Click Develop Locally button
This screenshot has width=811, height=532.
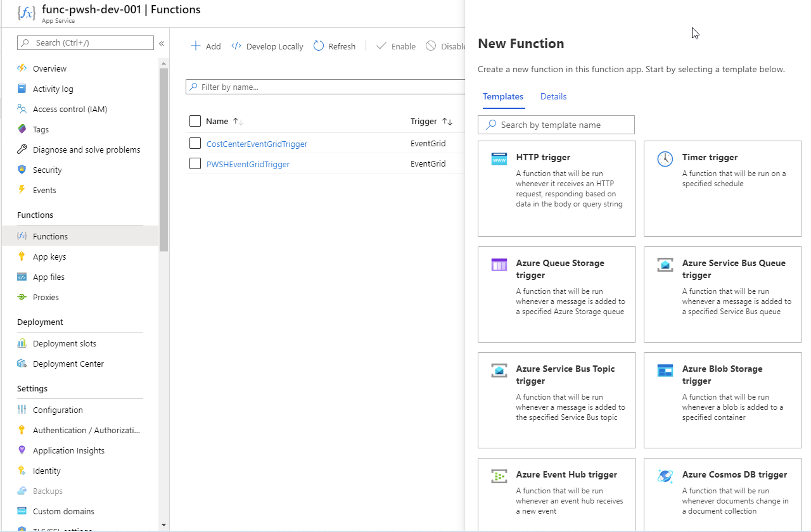(267, 46)
